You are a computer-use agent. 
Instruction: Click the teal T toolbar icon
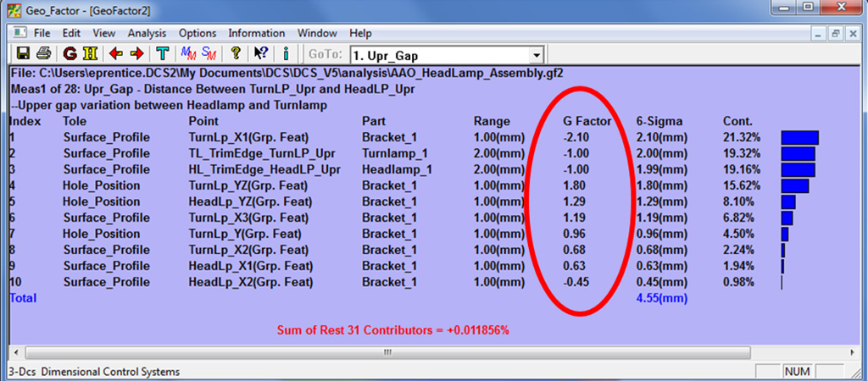[163, 54]
